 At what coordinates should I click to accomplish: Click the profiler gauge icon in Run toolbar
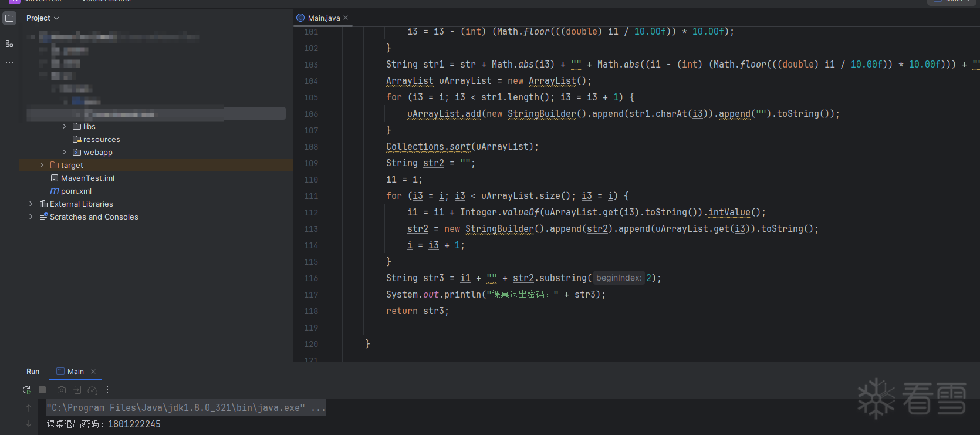(92, 390)
